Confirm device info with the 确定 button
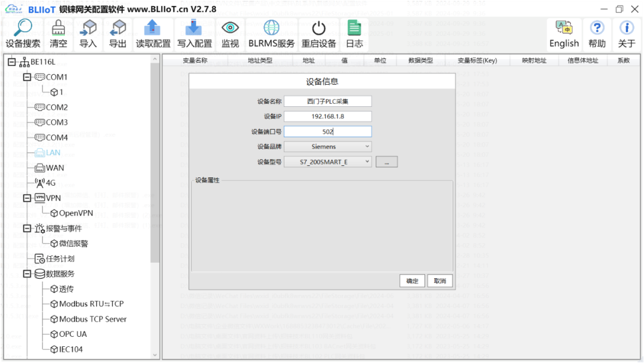The image size is (644, 363). pyautogui.click(x=411, y=280)
